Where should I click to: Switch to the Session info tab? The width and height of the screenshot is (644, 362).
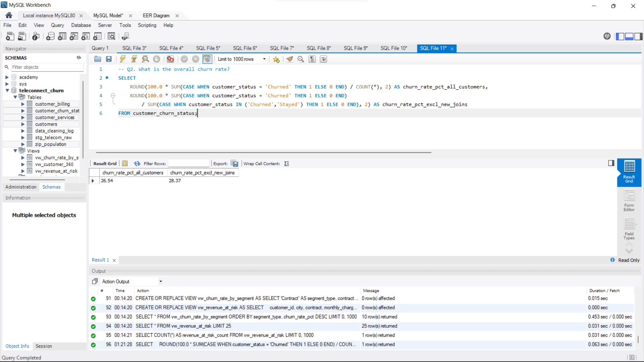coord(44,346)
